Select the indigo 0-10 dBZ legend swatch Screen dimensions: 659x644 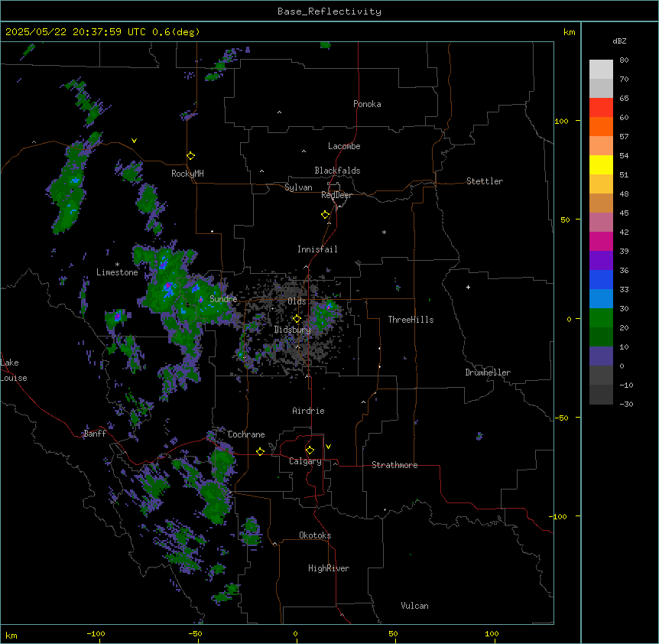[x=601, y=356]
